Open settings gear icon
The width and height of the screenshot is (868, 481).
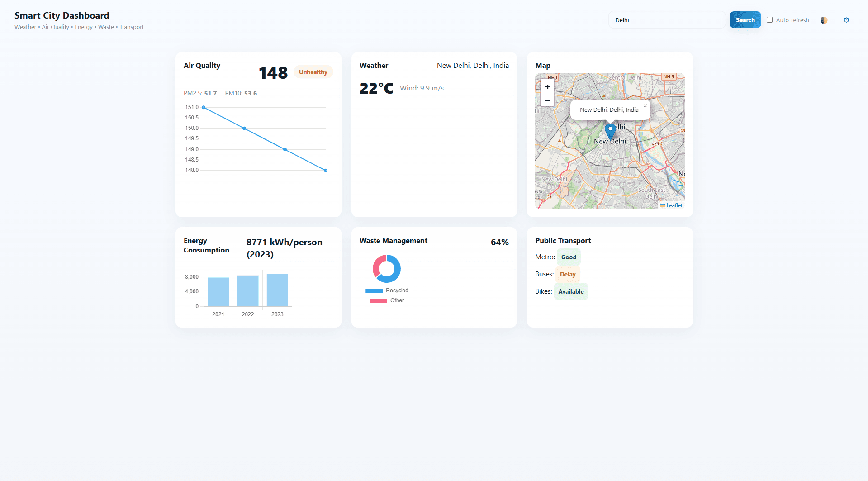846,20
